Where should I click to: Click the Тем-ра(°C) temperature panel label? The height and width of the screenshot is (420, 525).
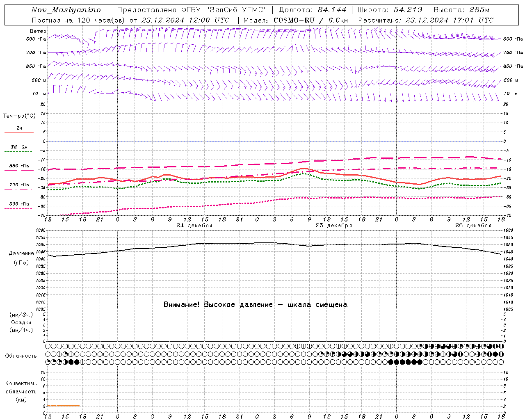19,116
